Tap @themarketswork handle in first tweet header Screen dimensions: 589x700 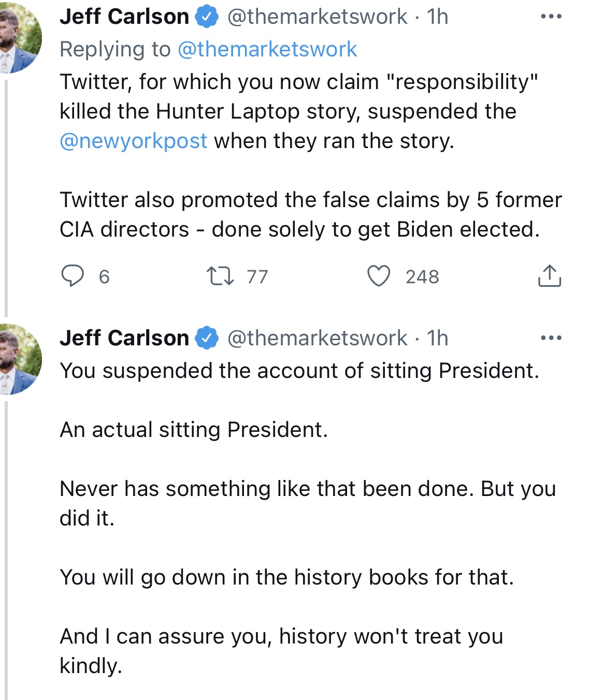pos(317,17)
